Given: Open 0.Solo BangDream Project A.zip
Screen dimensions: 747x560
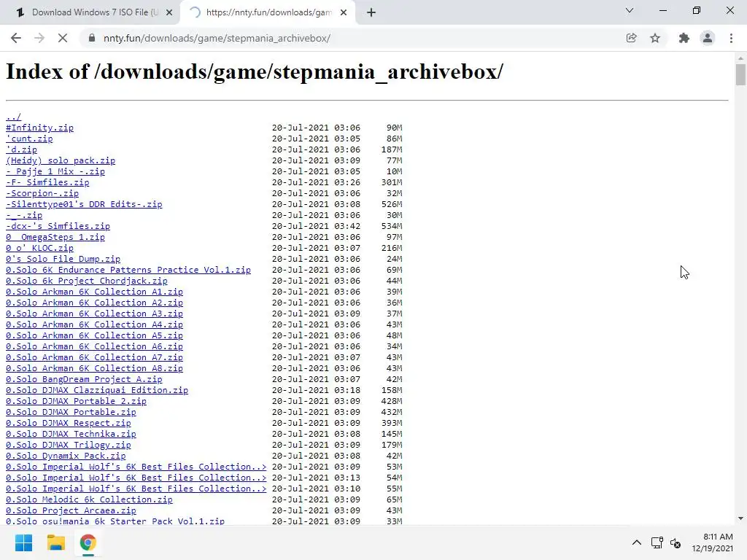Looking at the screenshot, I should (x=84, y=379).
